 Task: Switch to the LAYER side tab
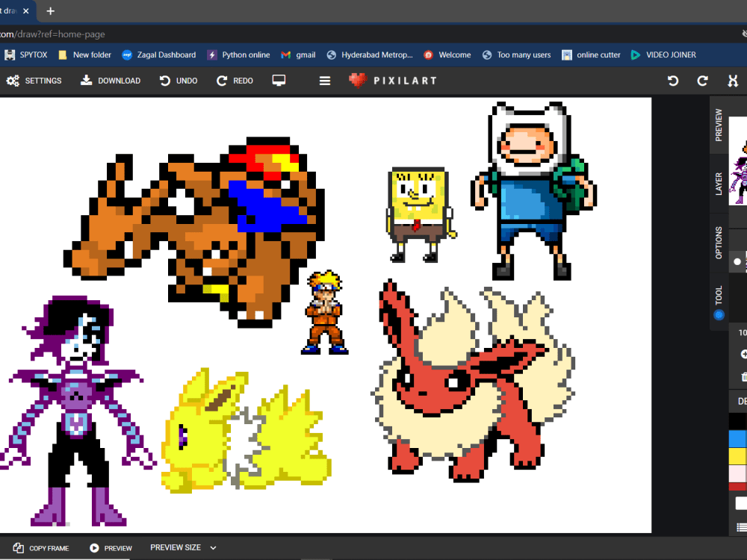(719, 184)
